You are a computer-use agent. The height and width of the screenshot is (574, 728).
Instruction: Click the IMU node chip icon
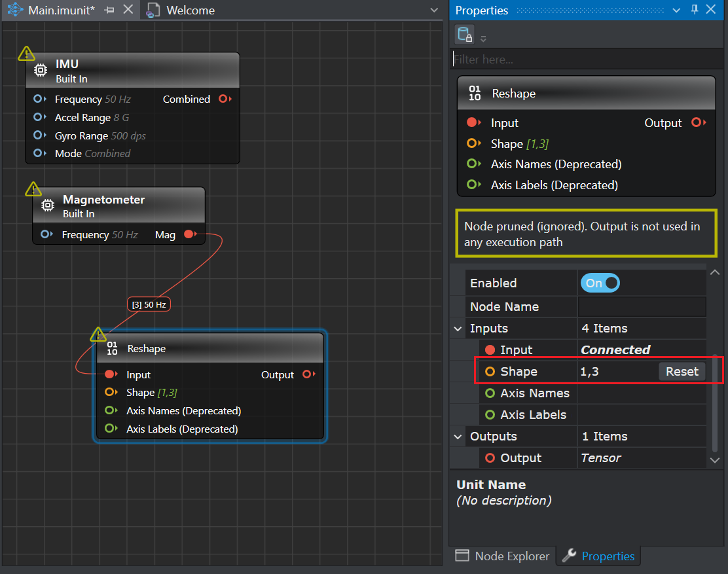(x=41, y=70)
